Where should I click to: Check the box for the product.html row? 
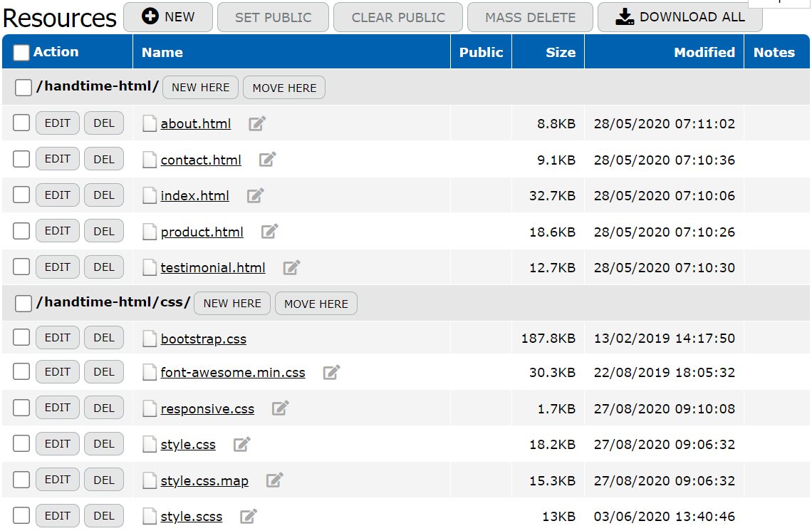pyautogui.click(x=21, y=231)
